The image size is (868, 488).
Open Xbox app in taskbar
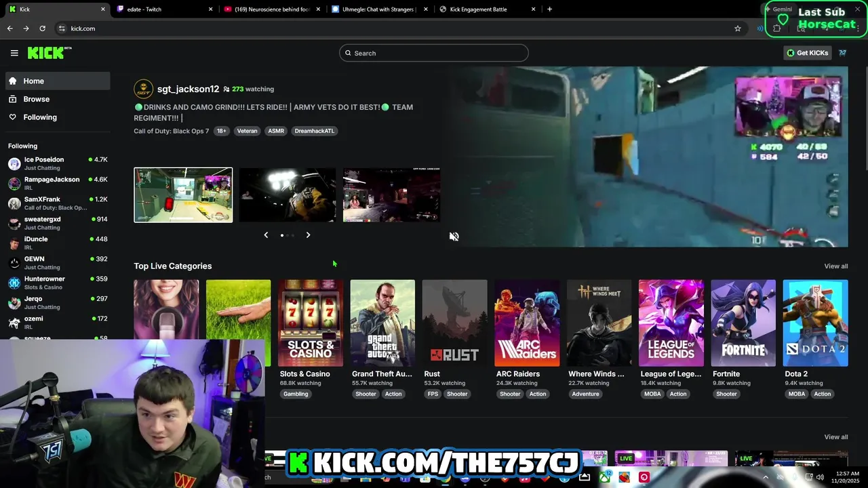click(x=604, y=477)
